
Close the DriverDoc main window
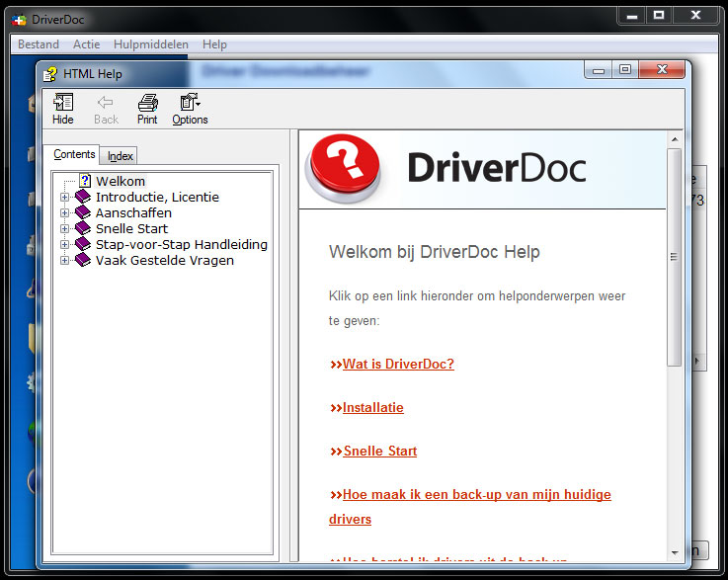[x=695, y=16]
